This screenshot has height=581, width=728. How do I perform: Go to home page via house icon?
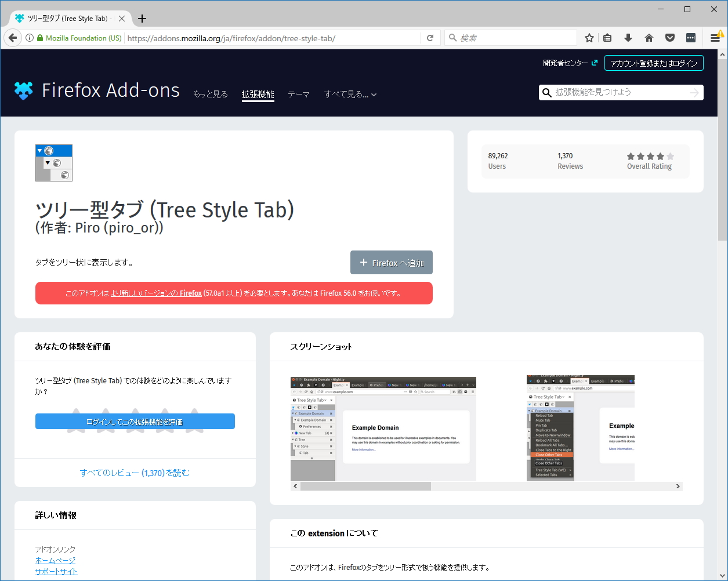pos(649,38)
